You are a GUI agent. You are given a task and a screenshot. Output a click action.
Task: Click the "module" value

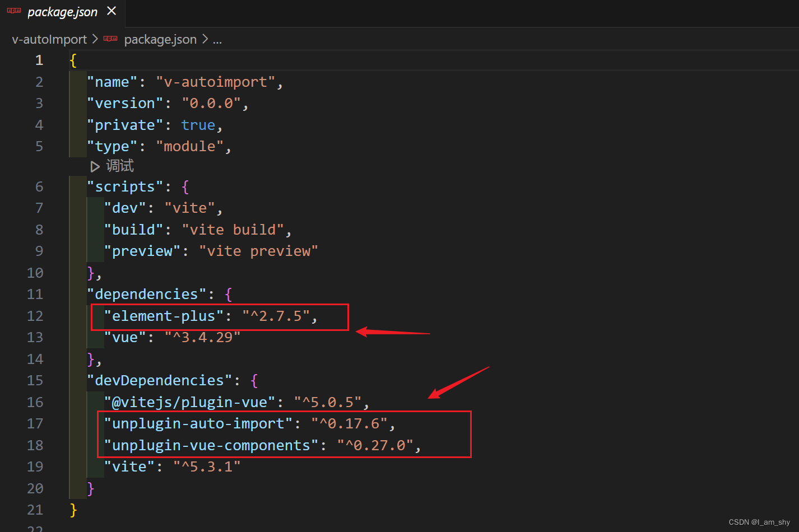coord(190,146)
